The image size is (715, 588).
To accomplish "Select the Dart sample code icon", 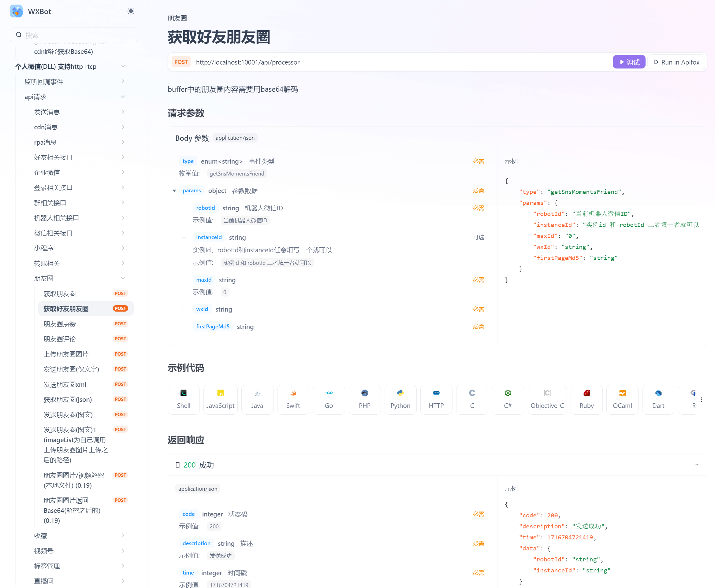I will pyautogui.click(x=658, y=399).
